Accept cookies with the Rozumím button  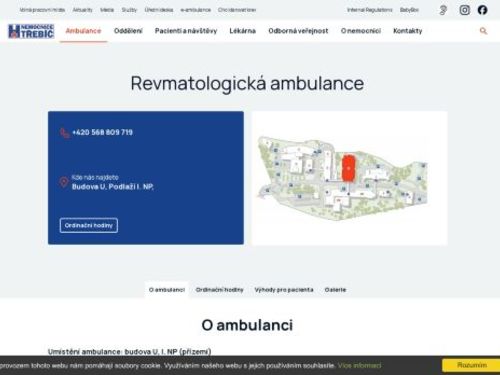(471, 365)
